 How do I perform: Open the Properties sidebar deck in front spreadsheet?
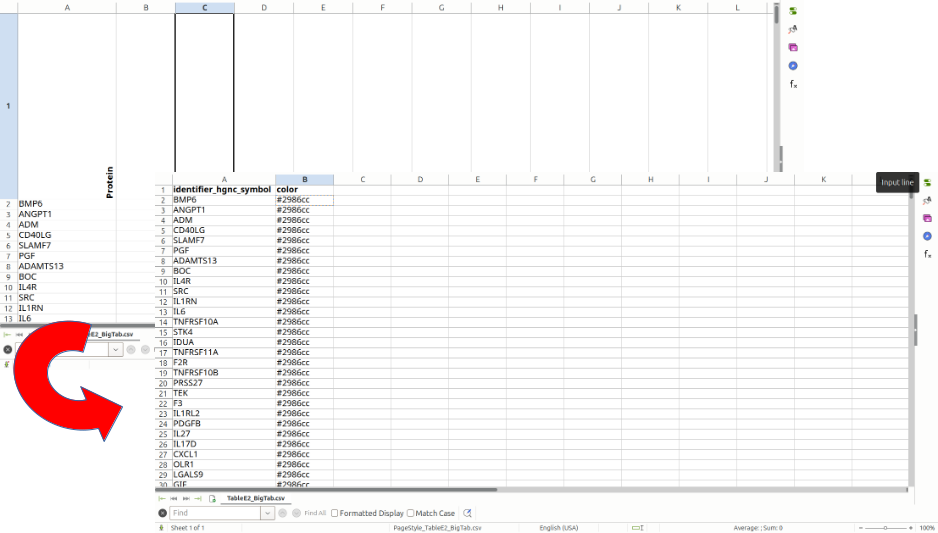[927, 182]
